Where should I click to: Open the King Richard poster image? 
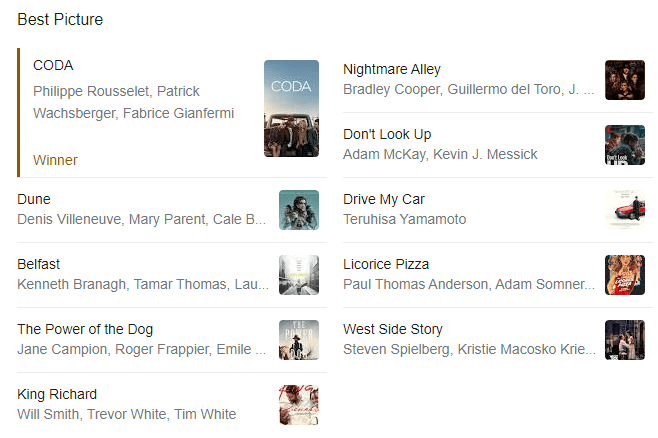298,405
